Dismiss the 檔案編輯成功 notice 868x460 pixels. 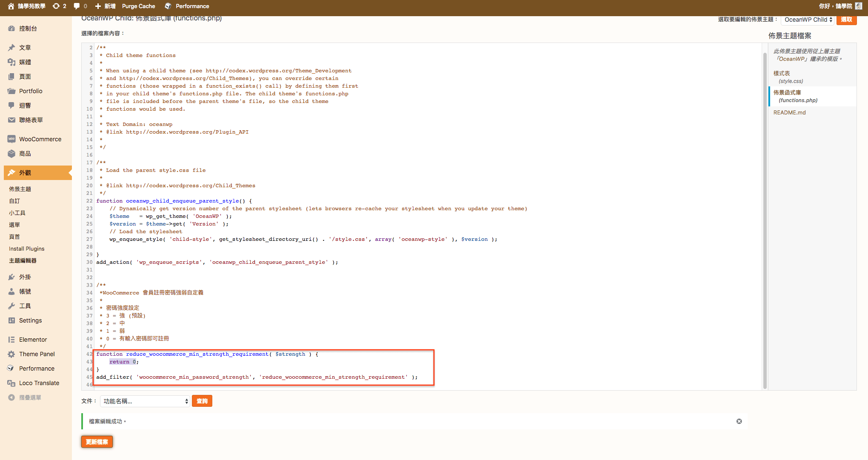click(739, 421)
